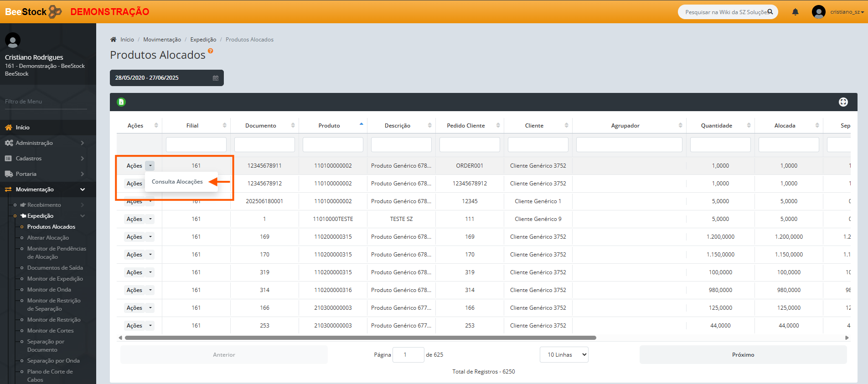868x384 pixels.
Task: Click the orange help icon beside Produtos Alocados
Action: 211,51
